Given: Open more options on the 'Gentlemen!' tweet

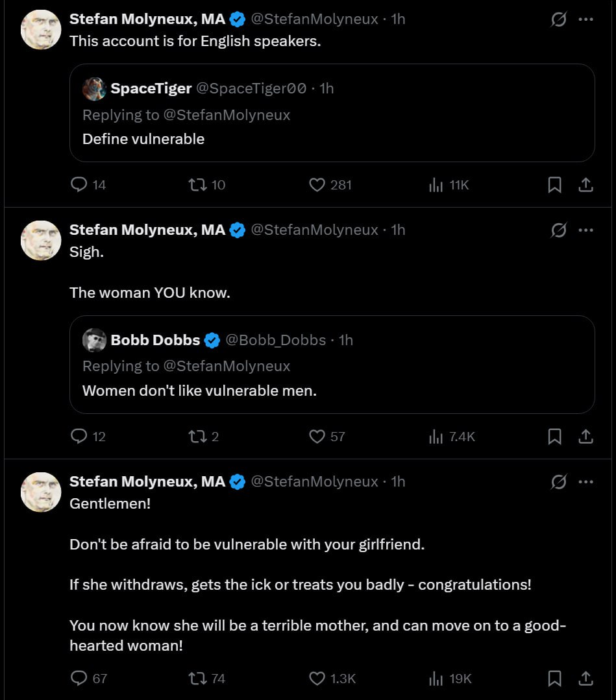Looking at the screenshot, I should tap(585, 482).
